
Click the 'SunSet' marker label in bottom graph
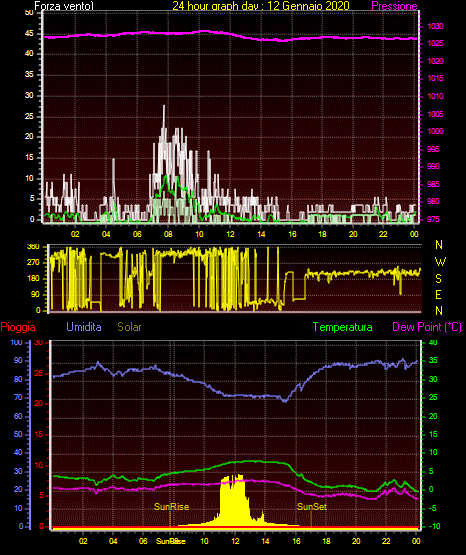pos(311,507)
